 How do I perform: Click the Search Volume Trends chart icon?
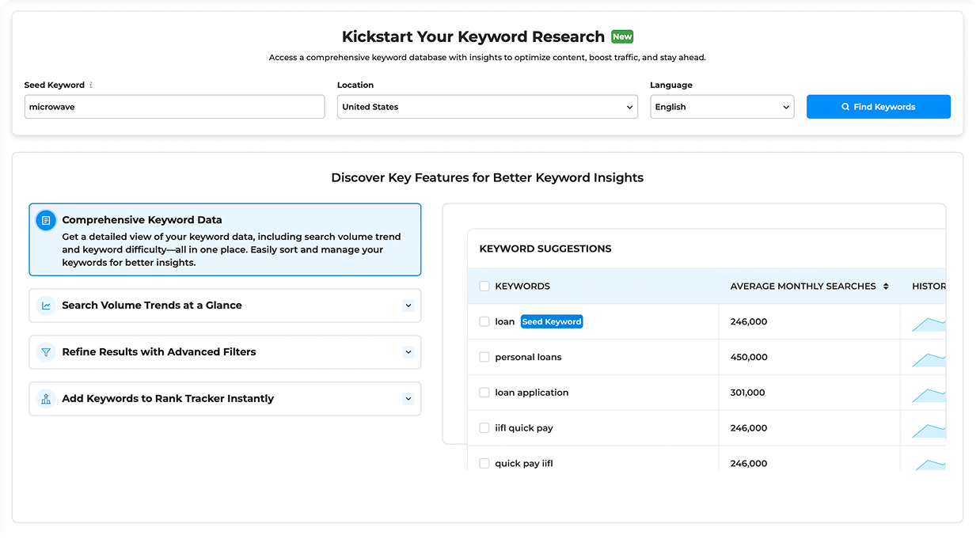point(46,306)
